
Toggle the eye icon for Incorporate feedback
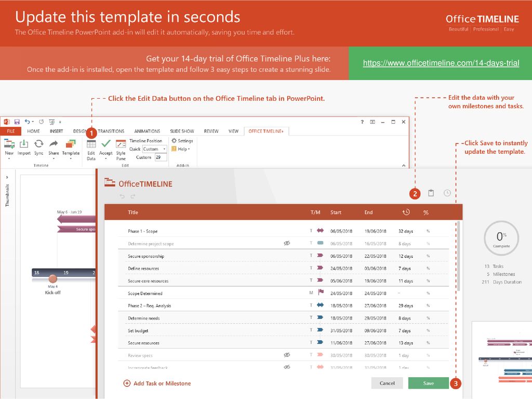287,367
